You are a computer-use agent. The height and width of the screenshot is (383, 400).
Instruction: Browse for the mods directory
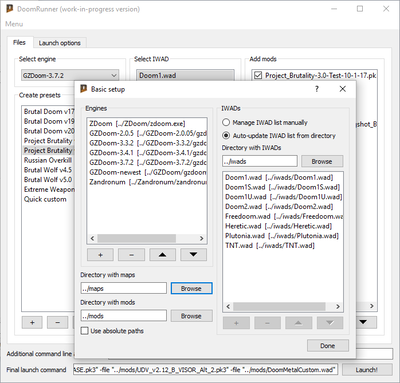pyautogui.click(x=191, y=316)
